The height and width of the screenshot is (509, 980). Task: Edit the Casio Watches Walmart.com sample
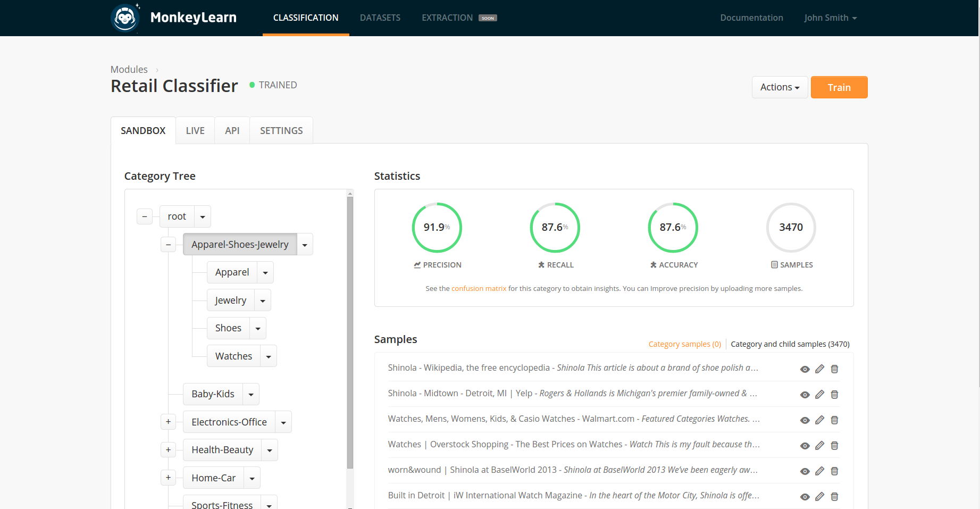[x=820, y=420]
